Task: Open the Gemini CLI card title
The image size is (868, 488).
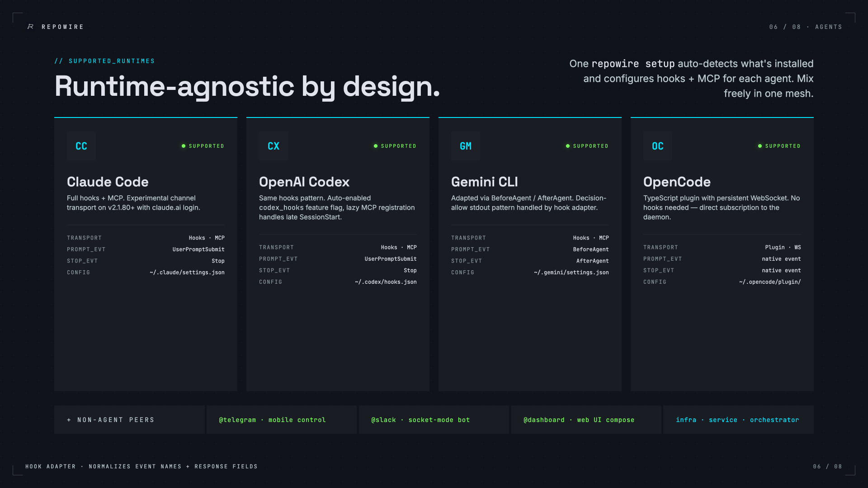Action: [x=485, y=182]
